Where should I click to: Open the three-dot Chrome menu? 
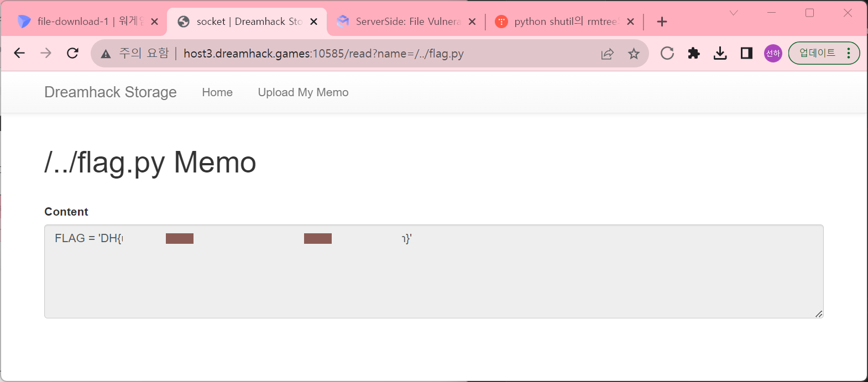[849, 53]
